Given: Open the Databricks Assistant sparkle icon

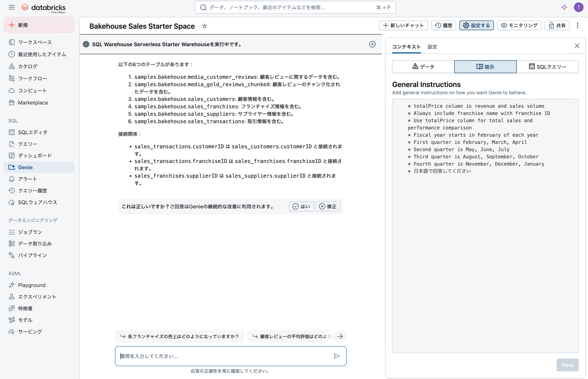Looking at the screenshot, I should [x=564, y=7].
